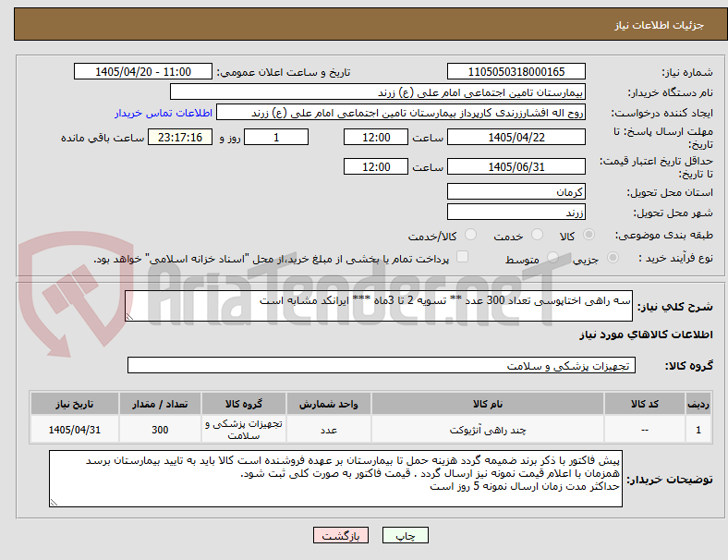
Task: Select the جزیی purchase type radio
Action: tap(613, 257)
